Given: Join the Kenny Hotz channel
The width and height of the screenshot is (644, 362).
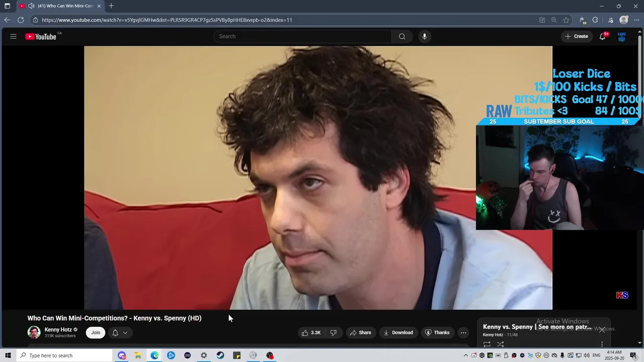Looking at the screenshot, I should [x=96, y=332].
